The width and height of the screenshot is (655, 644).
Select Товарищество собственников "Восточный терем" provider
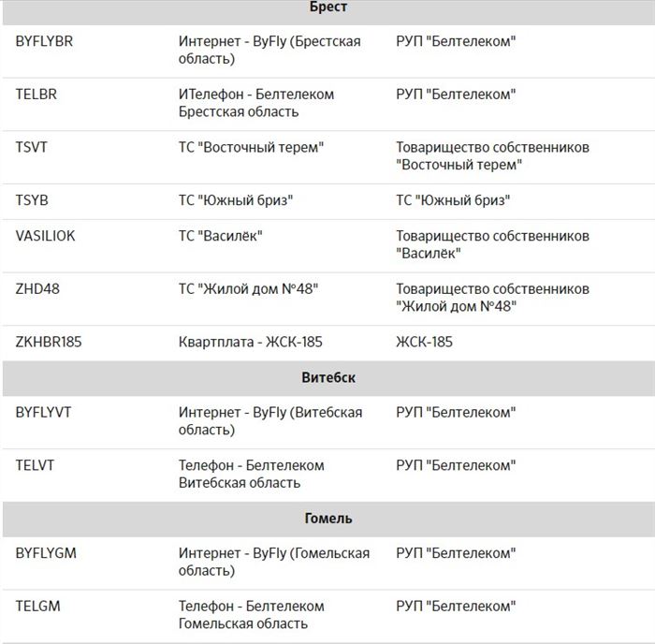pos(492,156)
